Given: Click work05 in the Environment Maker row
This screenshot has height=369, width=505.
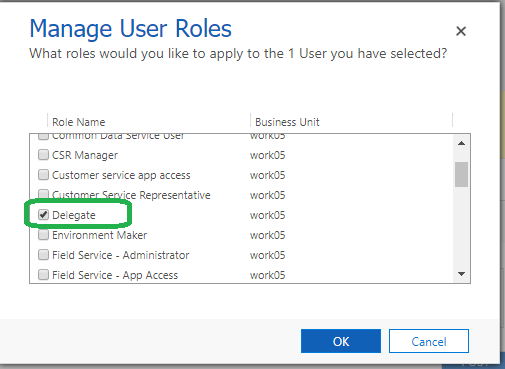Looking at the screenshot, I should pos(268,235).
